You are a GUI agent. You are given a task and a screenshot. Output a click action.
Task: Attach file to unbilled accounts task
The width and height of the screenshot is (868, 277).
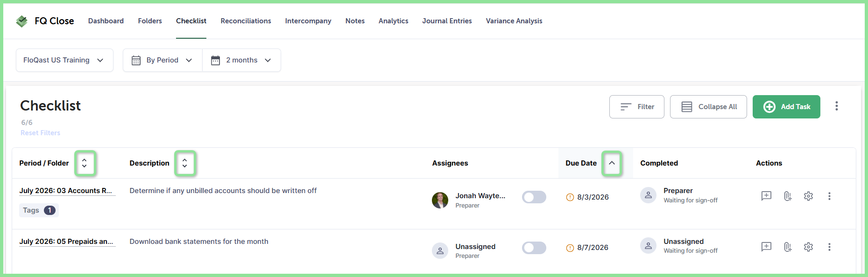click(x=788, y=196)
